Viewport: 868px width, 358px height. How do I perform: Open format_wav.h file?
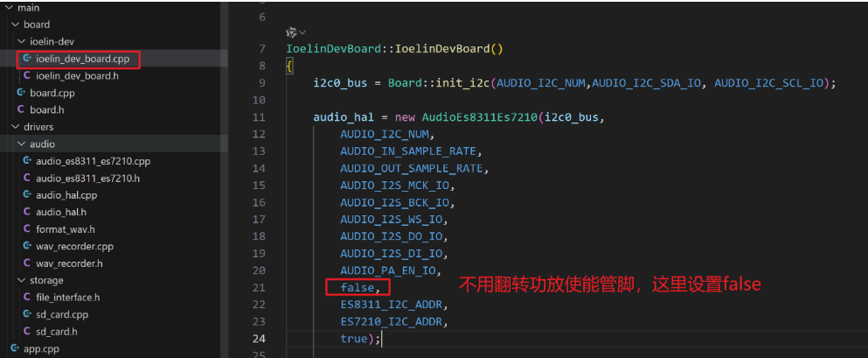64,228
